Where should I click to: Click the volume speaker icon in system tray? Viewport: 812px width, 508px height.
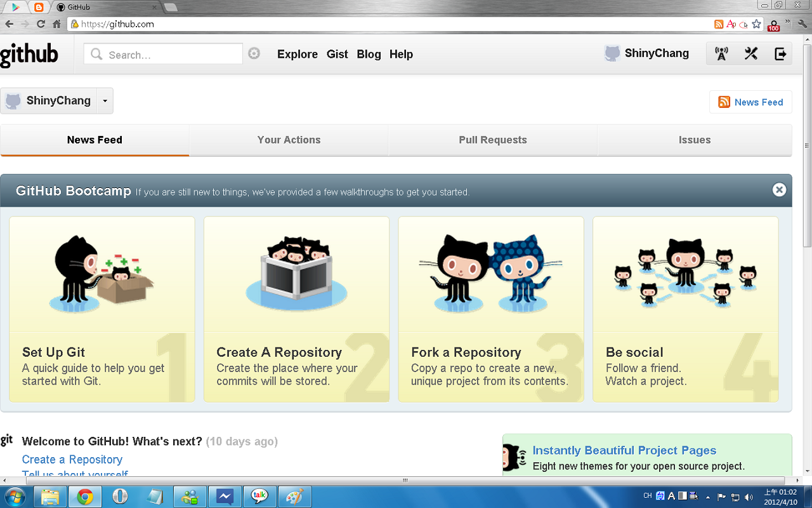(749, 497)
